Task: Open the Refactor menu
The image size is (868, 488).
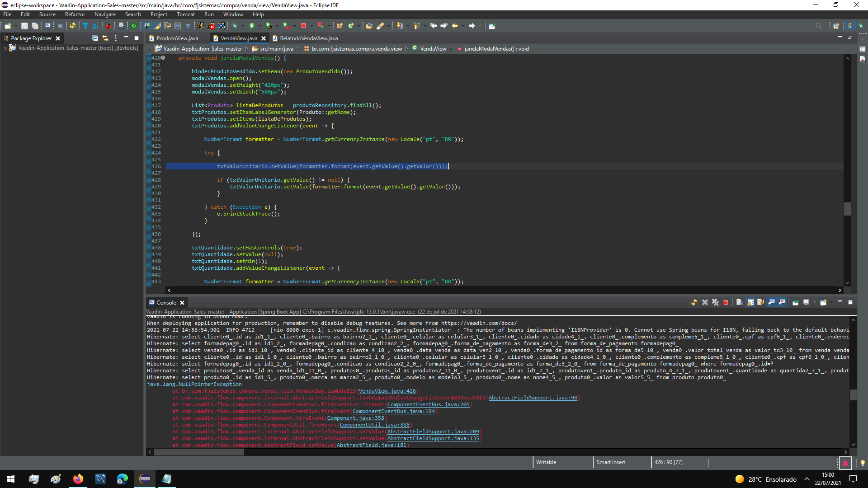Action: (75, 14)
